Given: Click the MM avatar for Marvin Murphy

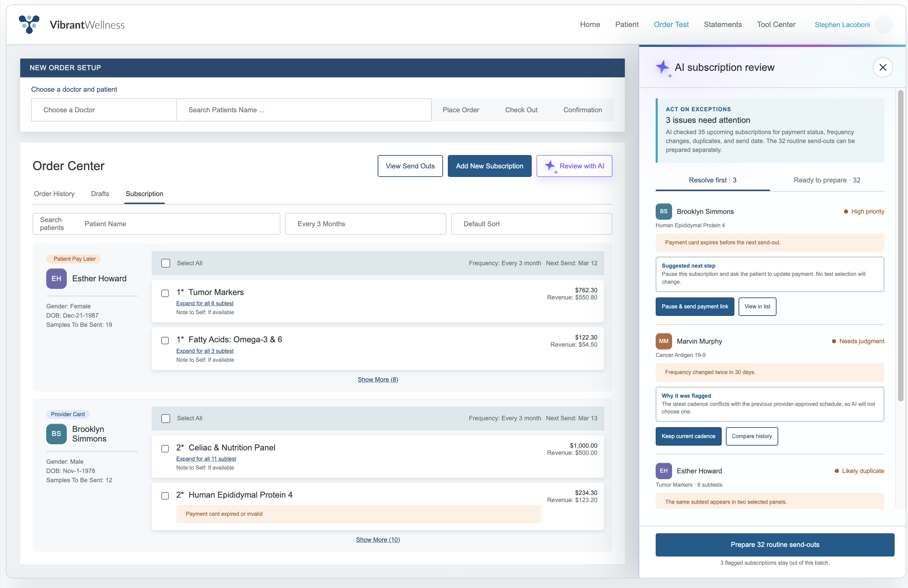Looking at the screenshot, I should [664, 341].
